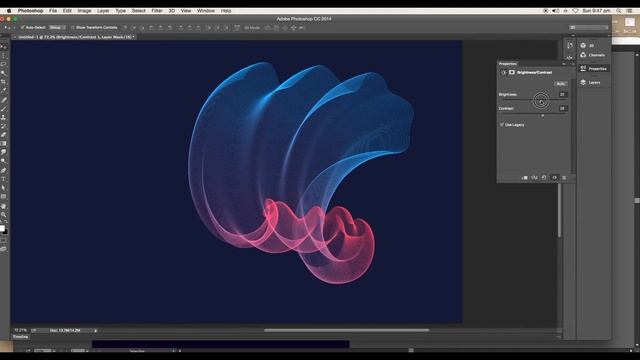Open the Auto-Select Group dropdown

[57, 27]
